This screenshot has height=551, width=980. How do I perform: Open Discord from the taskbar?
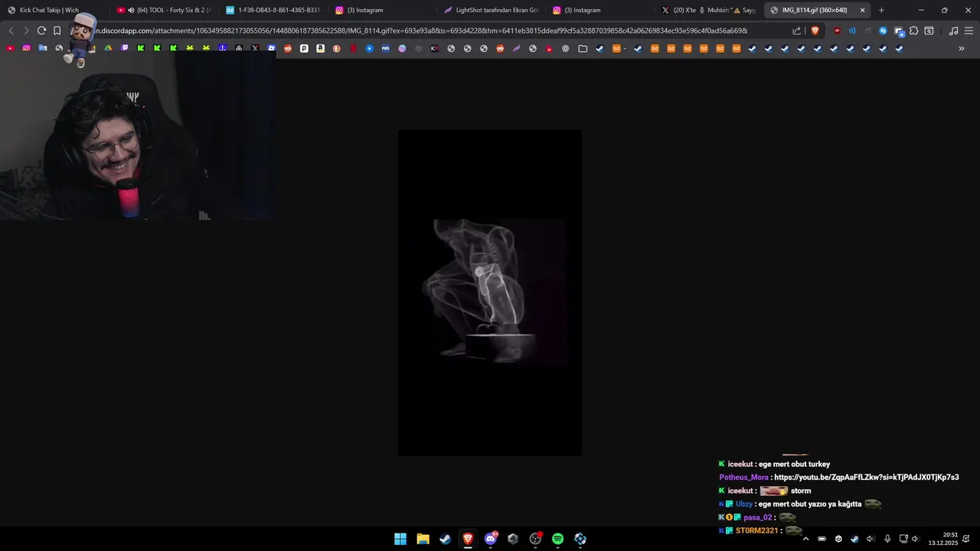point(491,539)
